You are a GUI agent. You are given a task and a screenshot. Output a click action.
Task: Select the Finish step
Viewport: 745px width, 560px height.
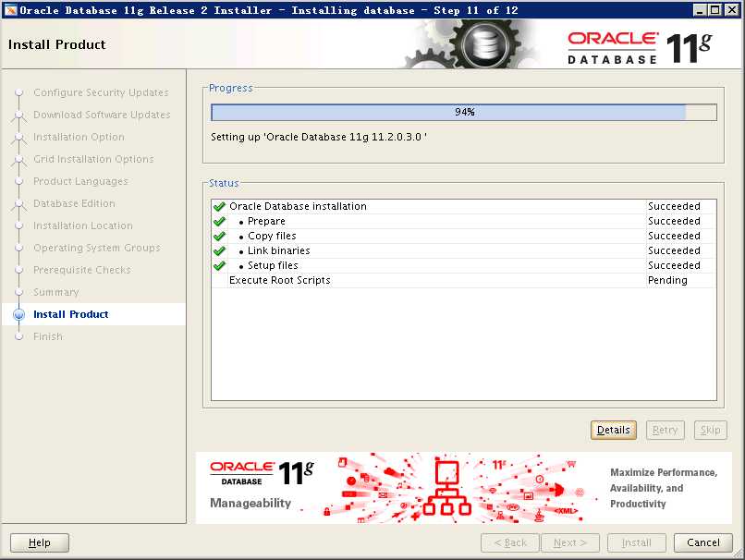(48, 336)
